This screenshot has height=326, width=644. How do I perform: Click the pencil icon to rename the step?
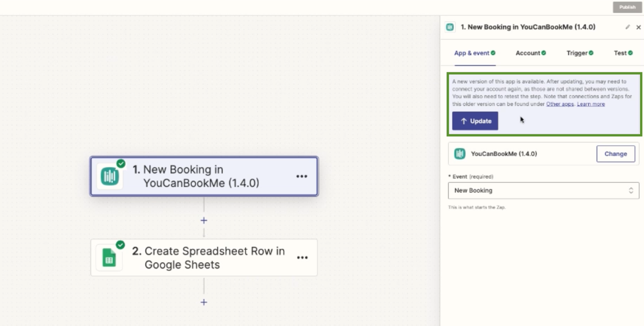click(x=628, y=27)
